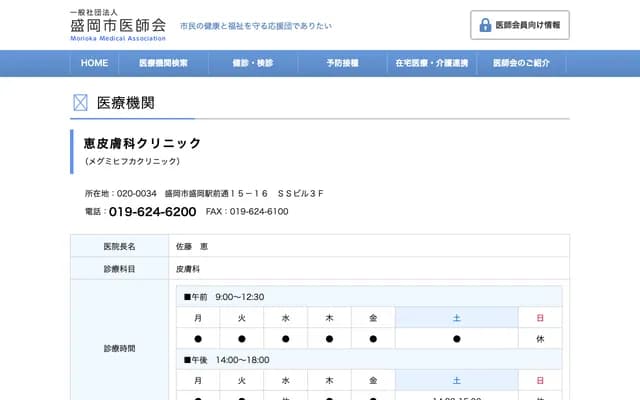
Task: Click the director name 佐藤 恵
Action: [192, 246]
